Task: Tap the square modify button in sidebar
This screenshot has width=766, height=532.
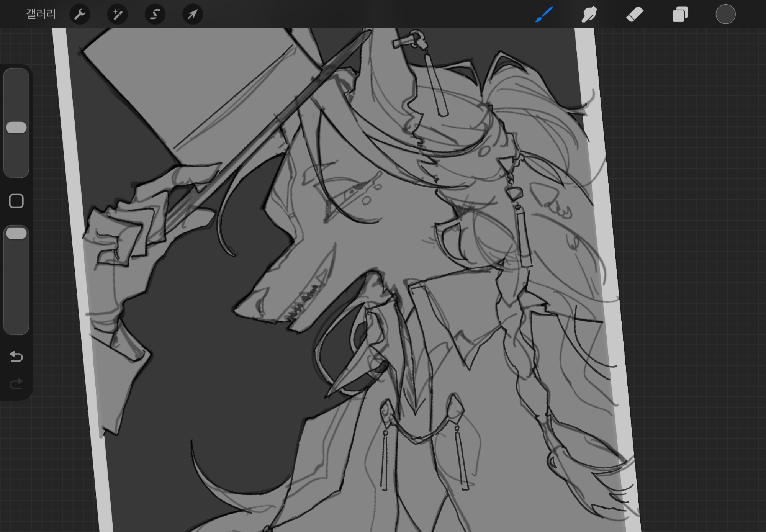Action: [x=16, y=201]
